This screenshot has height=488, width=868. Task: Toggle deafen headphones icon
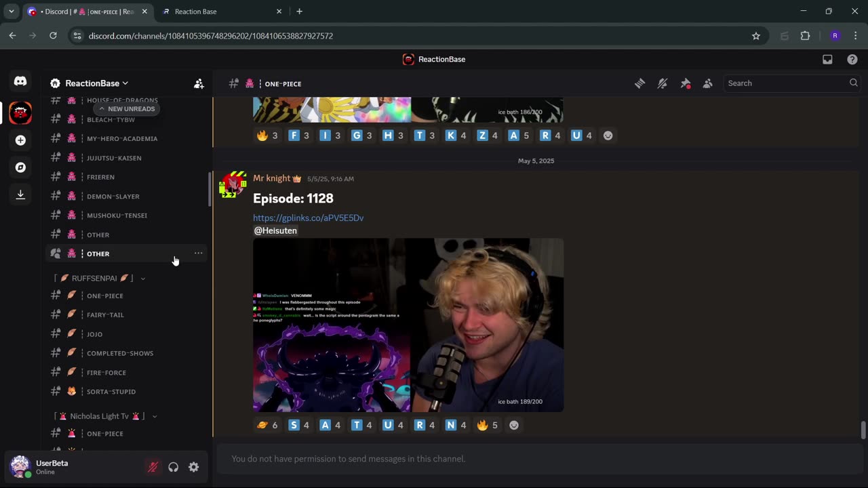[174, 467]
